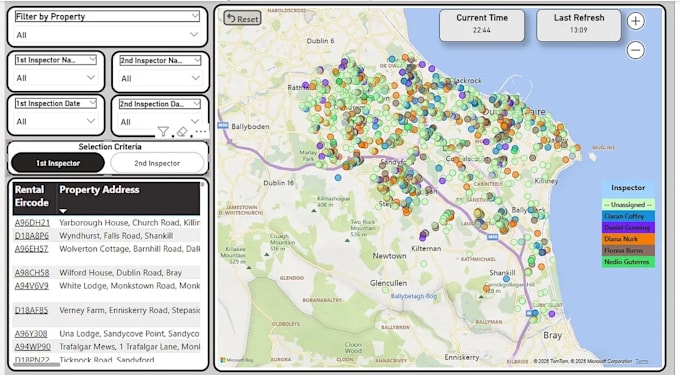The height and width of the screenshot is (375, 680).
Task: Click the Diana Nurk legend swatch
Action: pyautogui.click(x=628, y=239)
